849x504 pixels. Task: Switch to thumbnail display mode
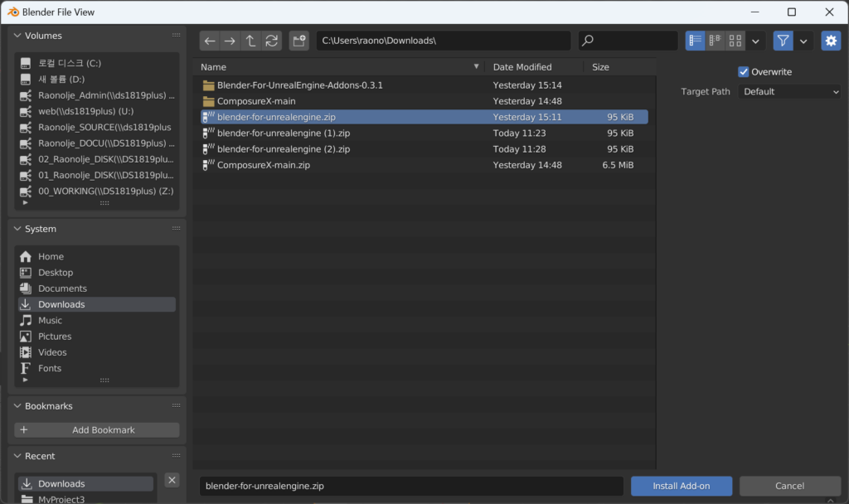point(735,41)
